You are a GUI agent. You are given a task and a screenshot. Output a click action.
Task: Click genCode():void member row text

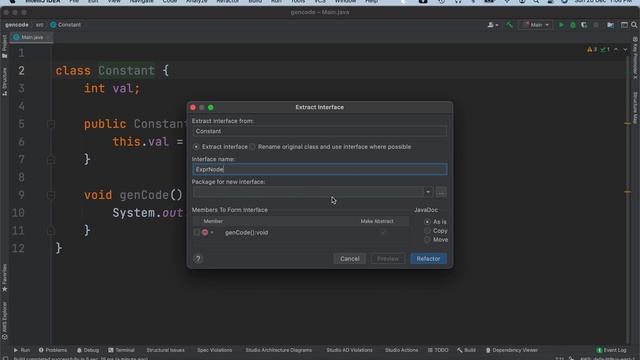coord(247,232)
